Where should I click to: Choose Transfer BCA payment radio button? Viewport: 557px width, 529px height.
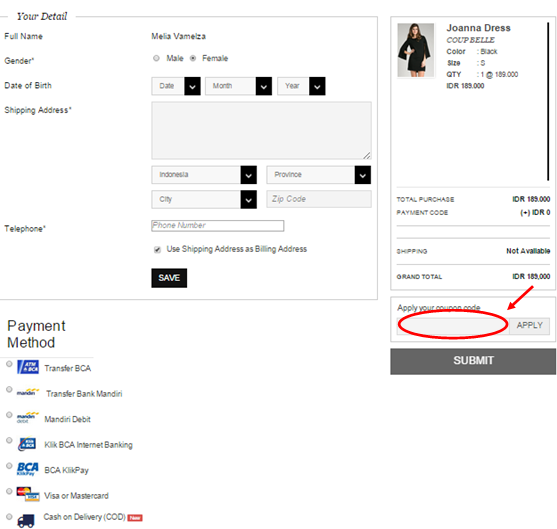click(9, 364)
